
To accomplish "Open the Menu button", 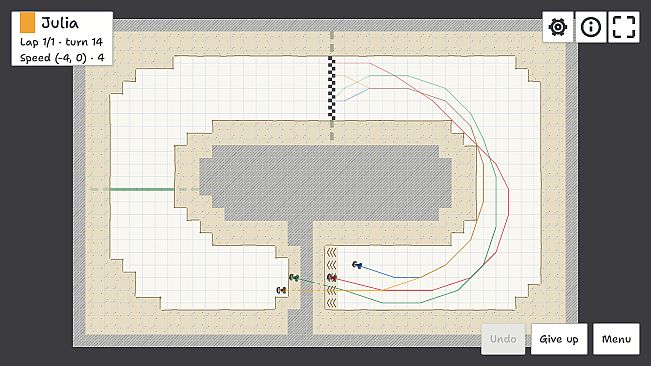I will [x=616, y=339].
